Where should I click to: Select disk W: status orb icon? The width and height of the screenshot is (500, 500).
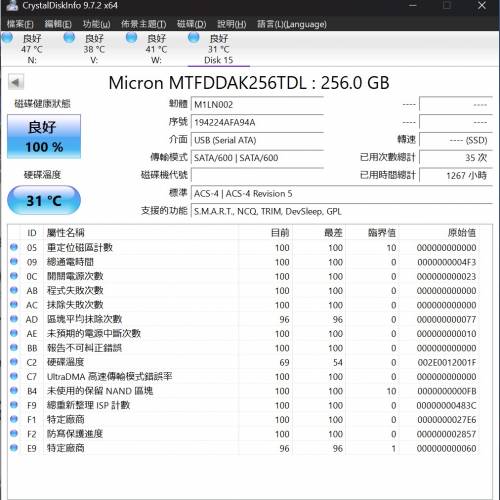tap(132, 37)
